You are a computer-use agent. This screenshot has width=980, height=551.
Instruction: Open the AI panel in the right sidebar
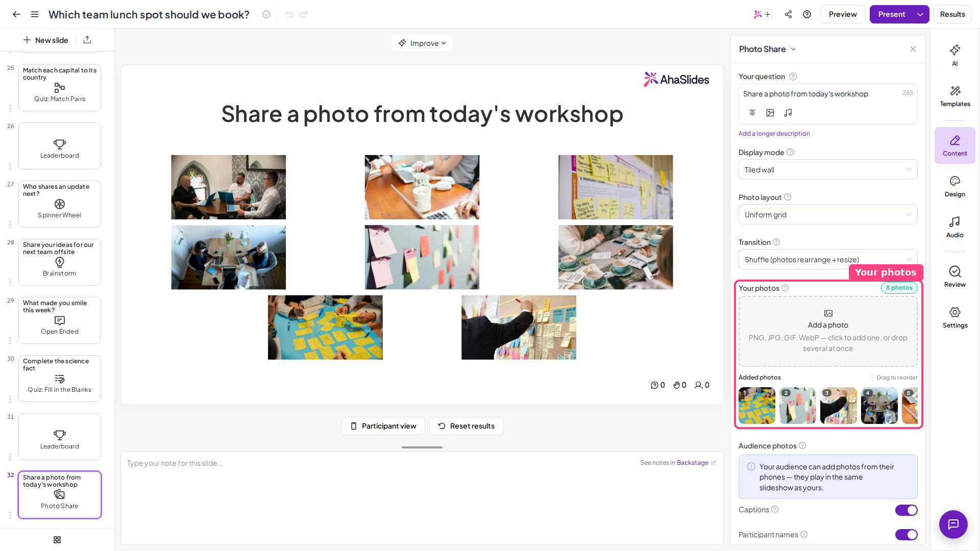(x=954, y=55)
